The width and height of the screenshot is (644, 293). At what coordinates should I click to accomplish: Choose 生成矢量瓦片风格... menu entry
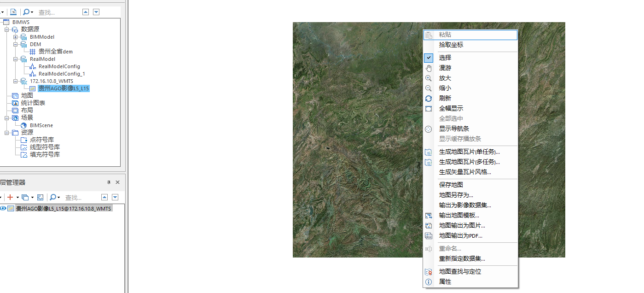[x=470, y=172]
